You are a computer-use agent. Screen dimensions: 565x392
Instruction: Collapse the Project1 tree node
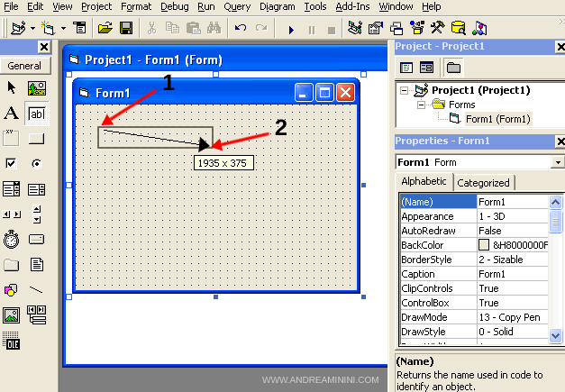pos(402,90)
